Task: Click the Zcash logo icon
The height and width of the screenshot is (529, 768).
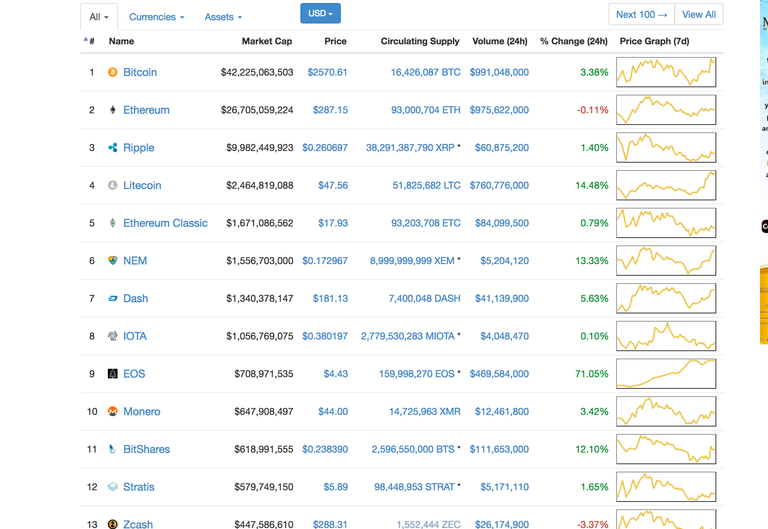Action: pyautogui.click(x=113, y=524)
